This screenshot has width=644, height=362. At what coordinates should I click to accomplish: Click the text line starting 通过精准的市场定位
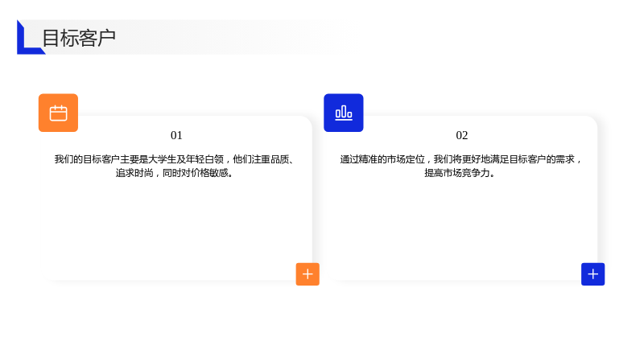460,159
